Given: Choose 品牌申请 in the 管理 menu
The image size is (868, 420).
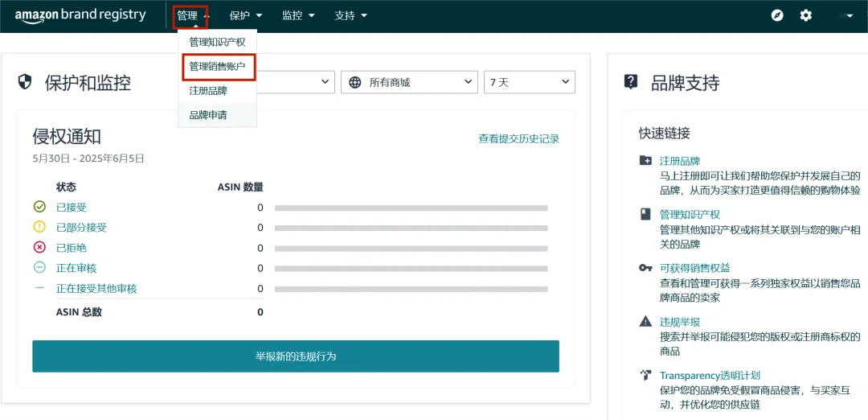Looking at the screenshot, I should [x=208, y=115].
